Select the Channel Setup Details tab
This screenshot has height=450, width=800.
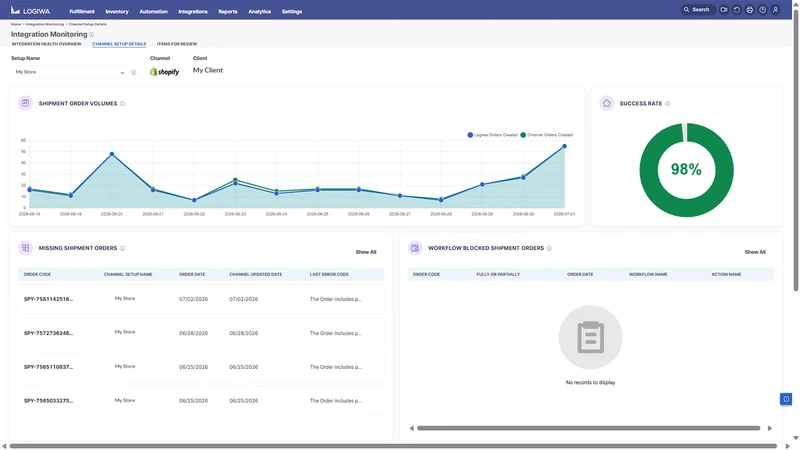click(x=119, y=44)
